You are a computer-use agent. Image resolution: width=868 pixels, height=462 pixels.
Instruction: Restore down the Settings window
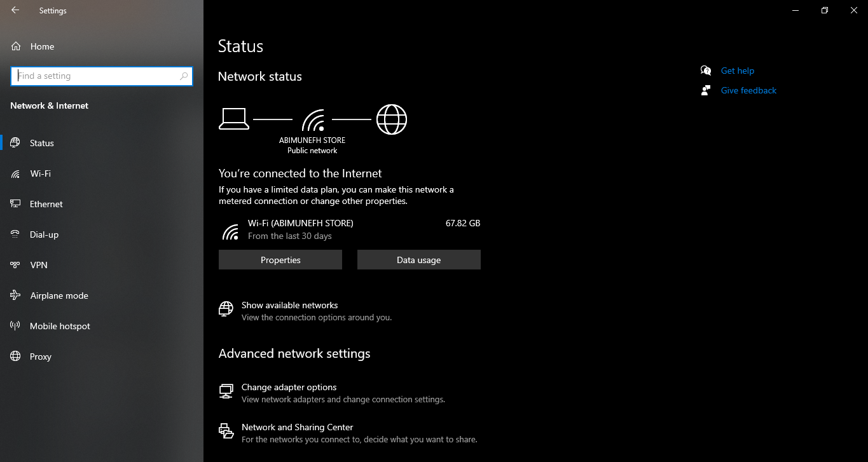click(x=825, y=10)
